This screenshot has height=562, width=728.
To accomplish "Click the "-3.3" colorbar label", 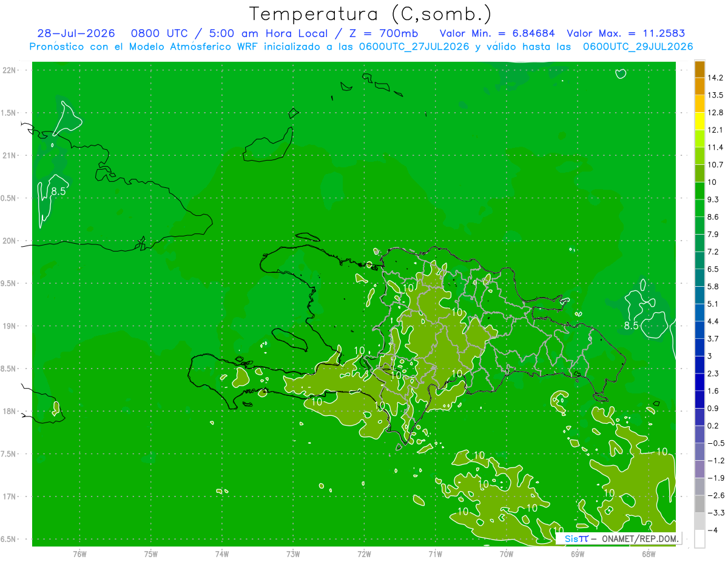I will (x=716, y=513).
